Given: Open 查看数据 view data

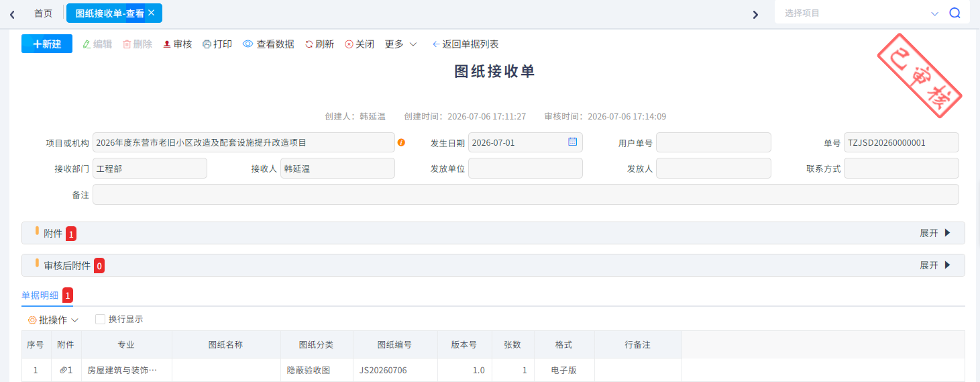Looking at the screenshot, I should pyautogui.click(x=268, y=44).
